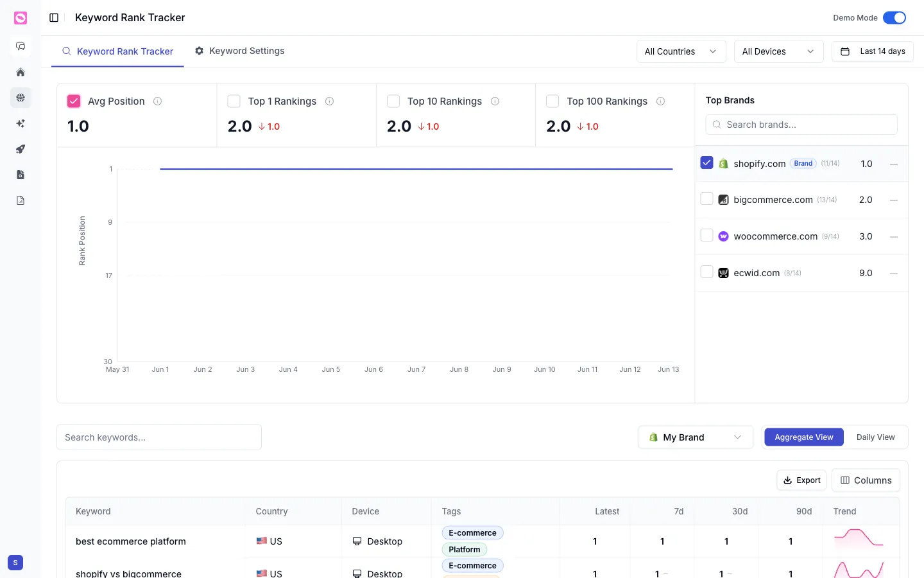The height and width of the screenshot is (578, 924).
Task: Click in the Search brands field
Action: coord(801,125)
